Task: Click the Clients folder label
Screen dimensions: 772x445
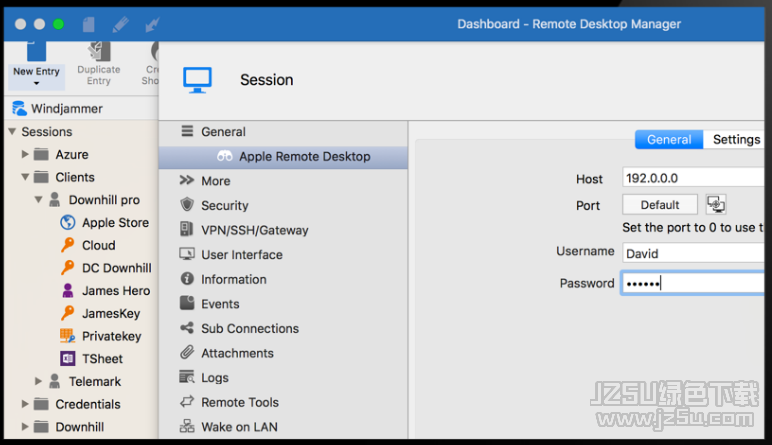Action: [x=75, y=177]
